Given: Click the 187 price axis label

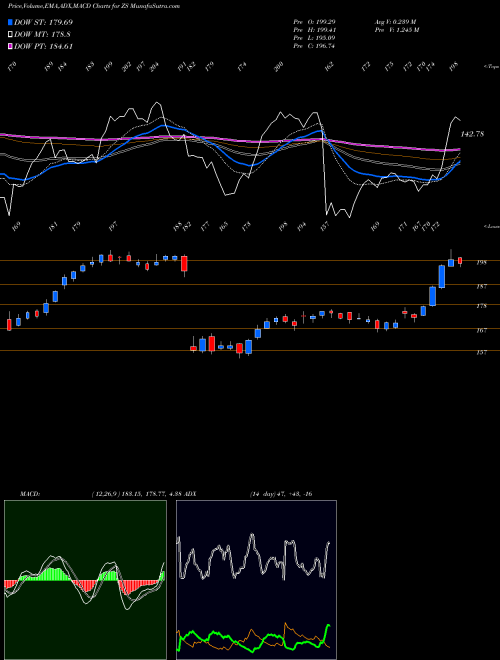Looking at the screenshot, I should (481, 287).
